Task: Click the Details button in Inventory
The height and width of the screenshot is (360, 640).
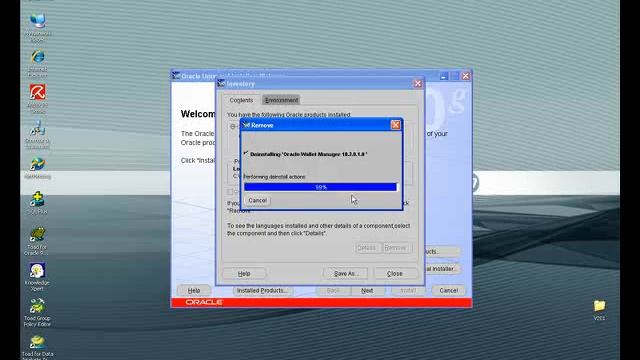Action: click(368, 248)
